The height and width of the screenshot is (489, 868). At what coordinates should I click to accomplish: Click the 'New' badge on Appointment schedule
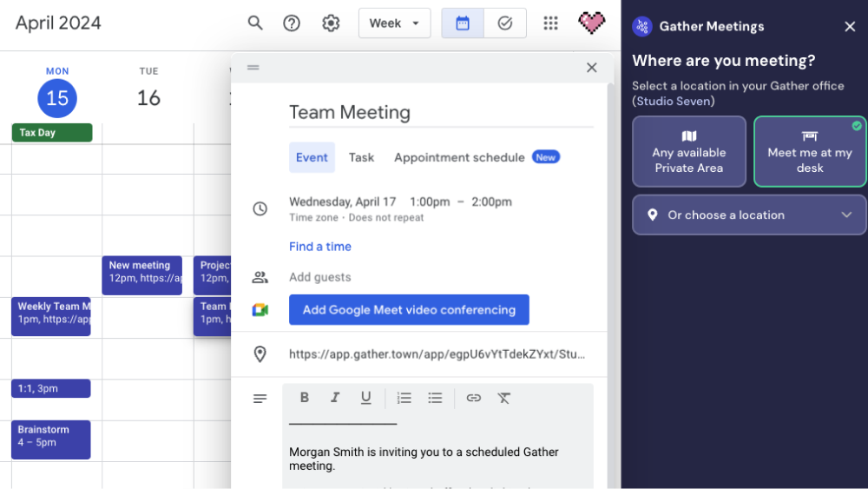coord(546,157)
